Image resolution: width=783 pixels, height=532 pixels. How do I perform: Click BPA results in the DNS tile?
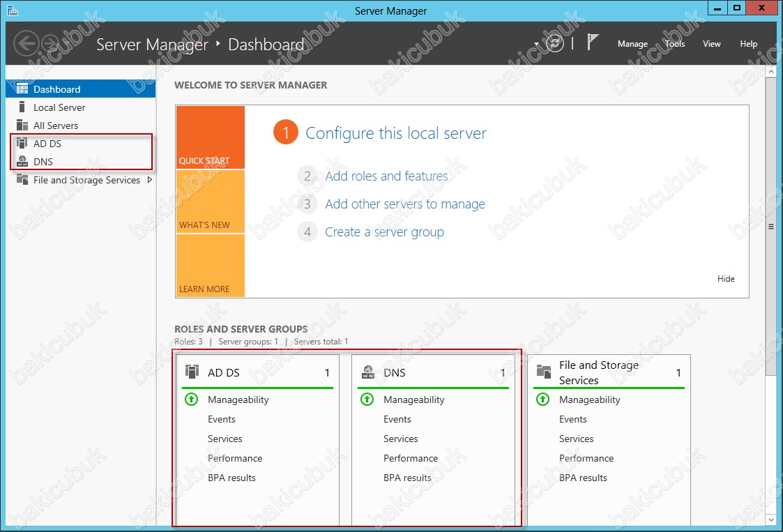click(x=407, y=478)
